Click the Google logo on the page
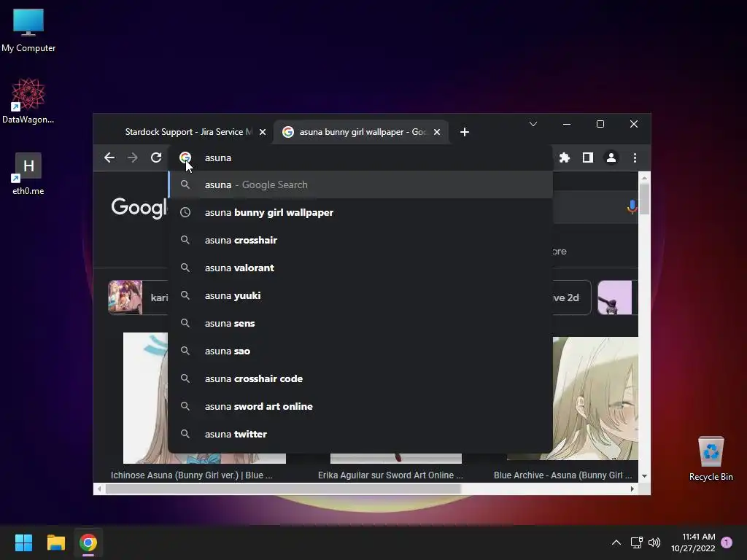 tap(139, 208)
